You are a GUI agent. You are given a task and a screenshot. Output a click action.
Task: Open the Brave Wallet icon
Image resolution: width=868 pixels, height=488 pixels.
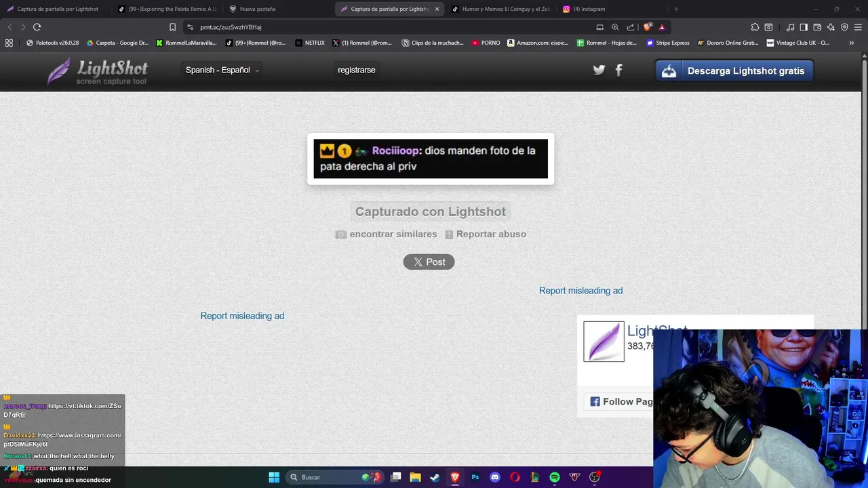pos(817,27)
